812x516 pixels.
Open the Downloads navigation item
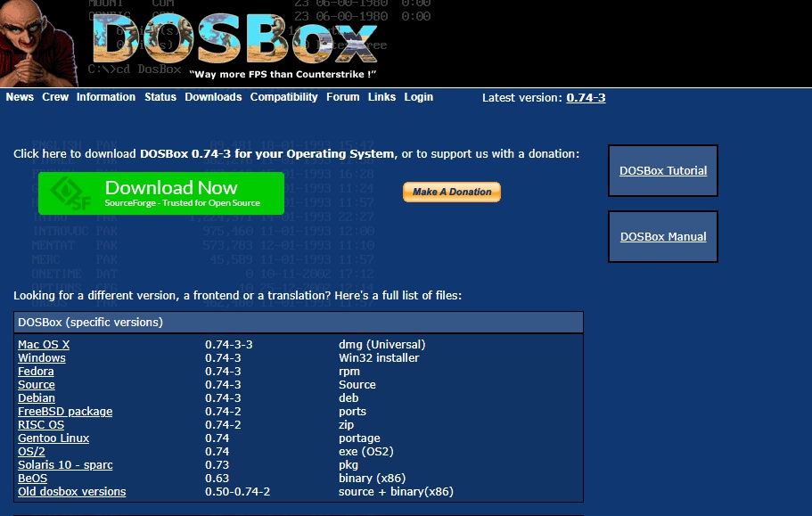point(213,97)
